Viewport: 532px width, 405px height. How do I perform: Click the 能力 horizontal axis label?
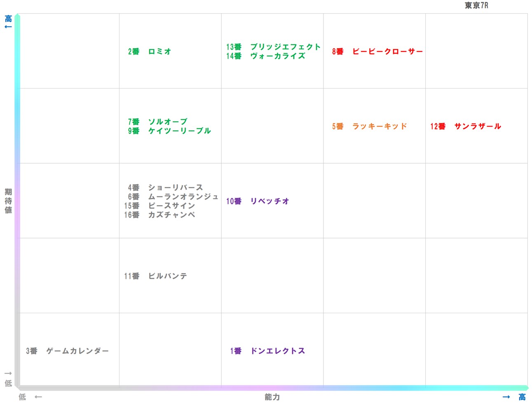(x=272, y=397)
